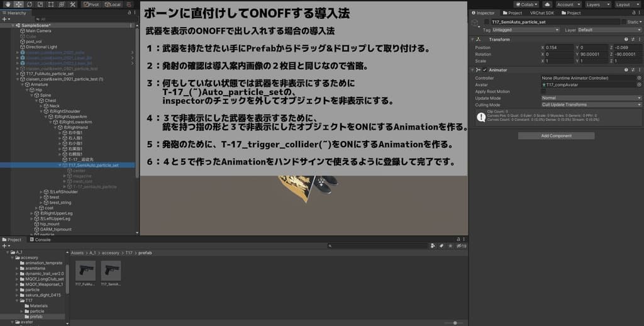Select the combined Transform tool
The width and height of the screenshot is (644, 326).
pyautogui.click(x=62, y=4)
